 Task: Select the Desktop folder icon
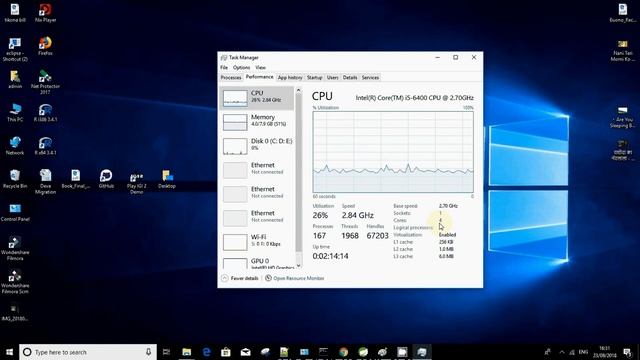tap(167, 179)
